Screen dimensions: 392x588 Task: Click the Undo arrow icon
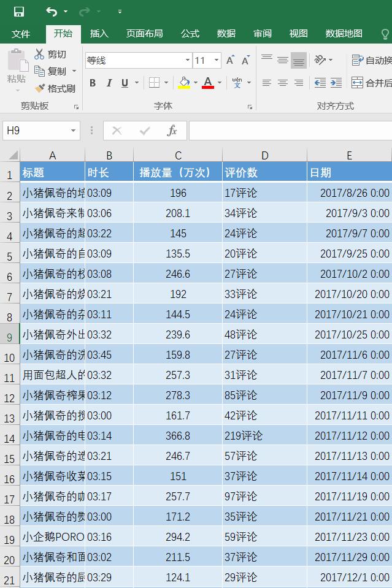coord(52,12)
